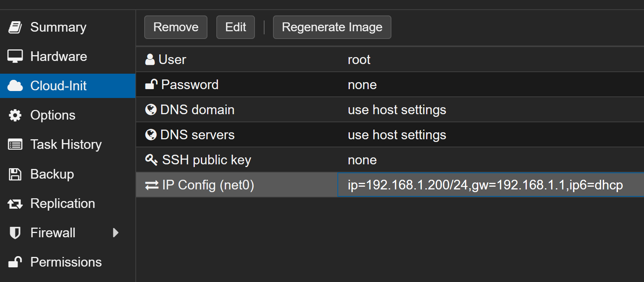This screenshot has height=282, width=644.
Task: Expand the Firewall submenu arrow
Action: pyautogui.click(x=115, y=233)
